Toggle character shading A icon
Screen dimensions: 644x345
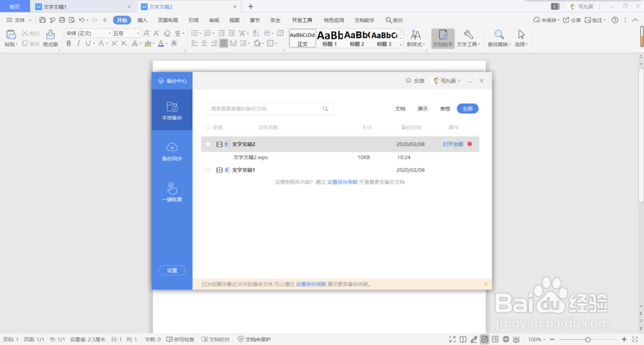coord(174,44)
